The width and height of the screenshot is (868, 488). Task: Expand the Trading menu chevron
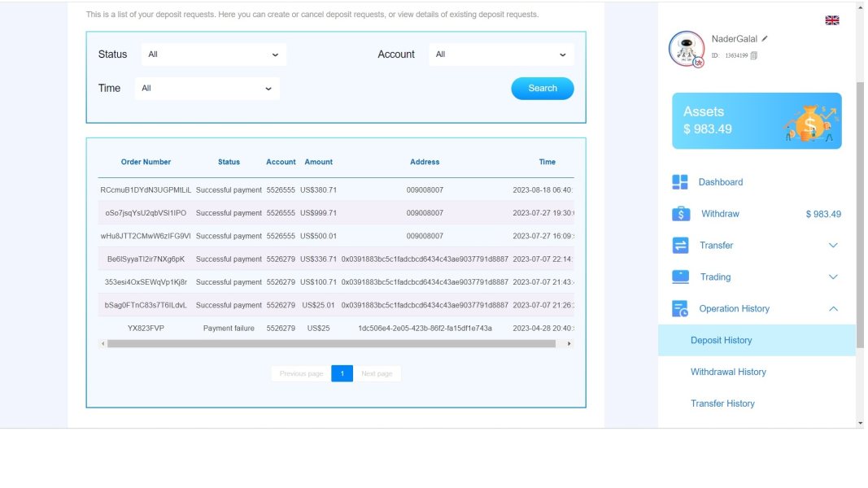point(832,277)
